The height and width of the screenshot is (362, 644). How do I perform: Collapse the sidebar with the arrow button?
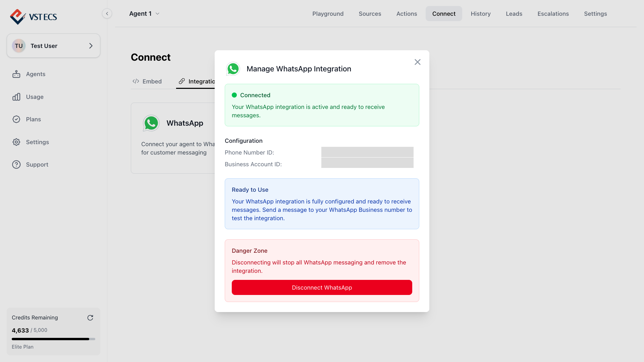[x=107, y=14]
